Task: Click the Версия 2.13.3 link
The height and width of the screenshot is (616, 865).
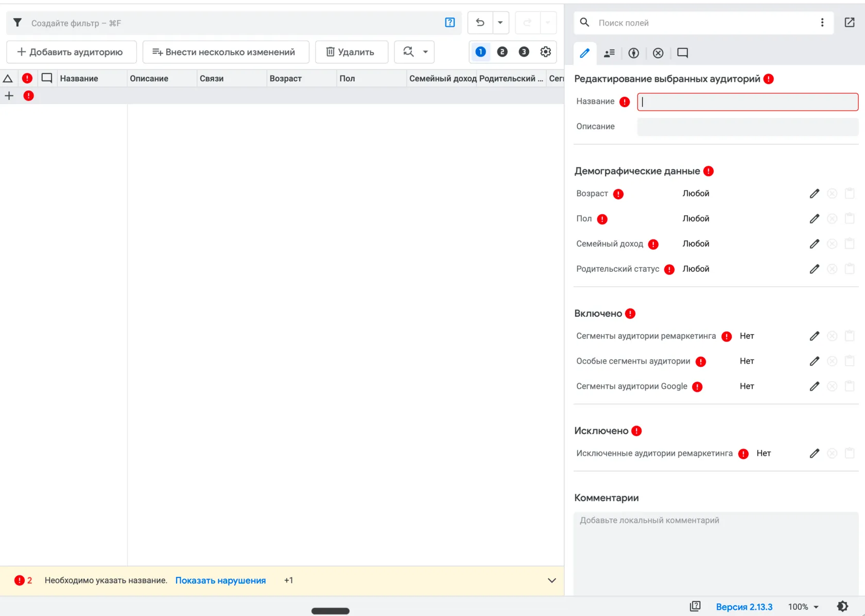Action: (744, 607)
